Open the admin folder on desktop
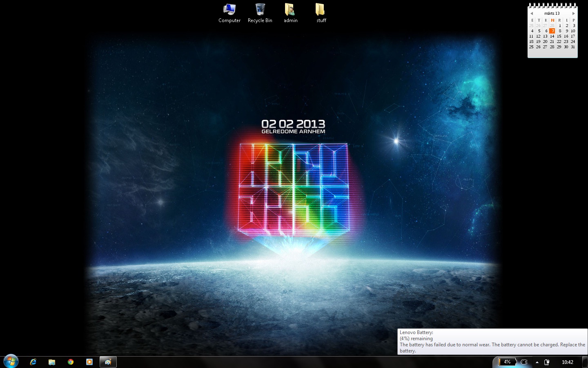The image size is (588, 368). pyautogui.click(x=290, y=13)
